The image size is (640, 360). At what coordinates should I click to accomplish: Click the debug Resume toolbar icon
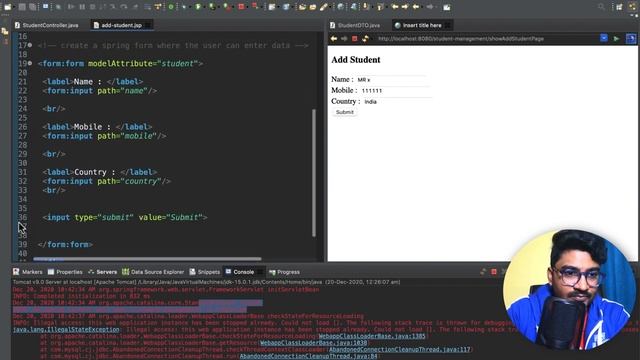[71, 7]
